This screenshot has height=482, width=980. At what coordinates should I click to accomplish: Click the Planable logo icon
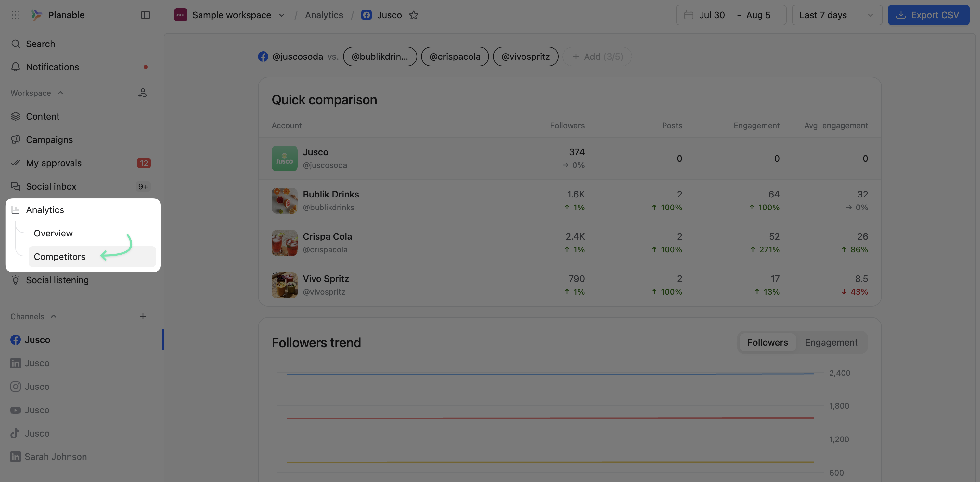[36, 15]
